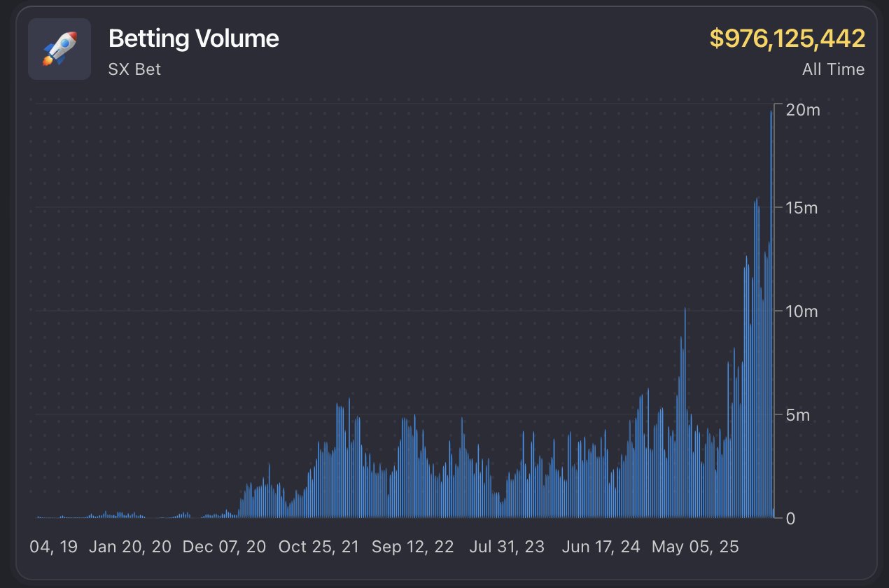The width and height of the screenshot is (889, 588).
Task: Select the Dec 07, 20 date marker
Action: [224, 547]
